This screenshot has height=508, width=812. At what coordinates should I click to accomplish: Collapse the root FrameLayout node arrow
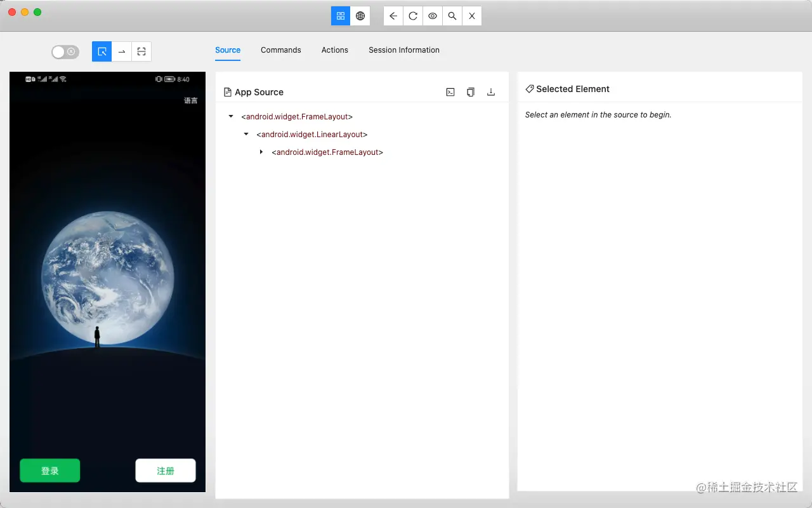coord(231,117)
